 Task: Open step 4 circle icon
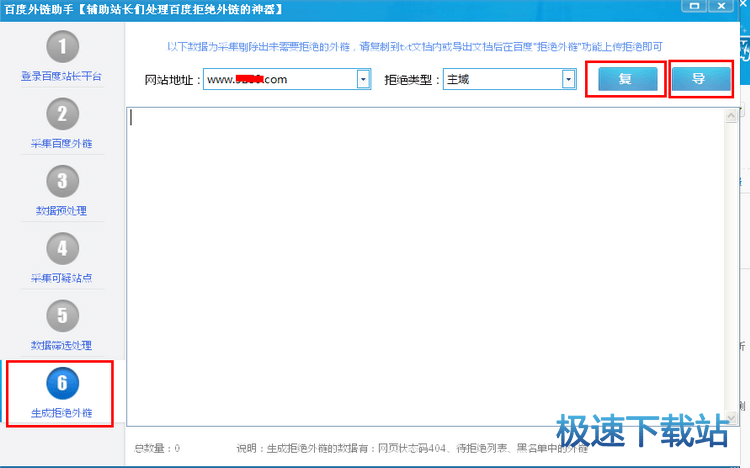click(x=62, y=248)
